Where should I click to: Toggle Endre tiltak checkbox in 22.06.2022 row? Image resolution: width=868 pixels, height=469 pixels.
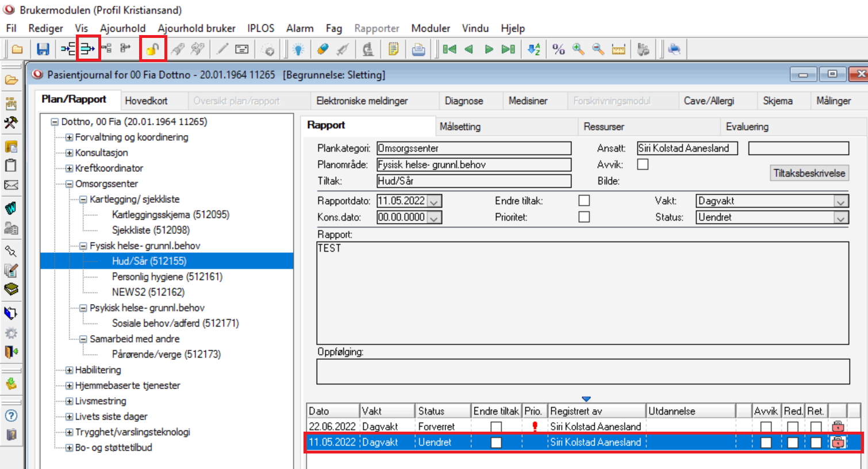[x=496, y=427]
